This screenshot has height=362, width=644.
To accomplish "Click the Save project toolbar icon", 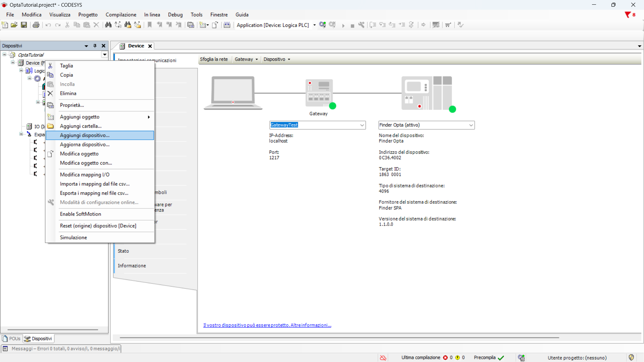I will click(x=24, y=25).
